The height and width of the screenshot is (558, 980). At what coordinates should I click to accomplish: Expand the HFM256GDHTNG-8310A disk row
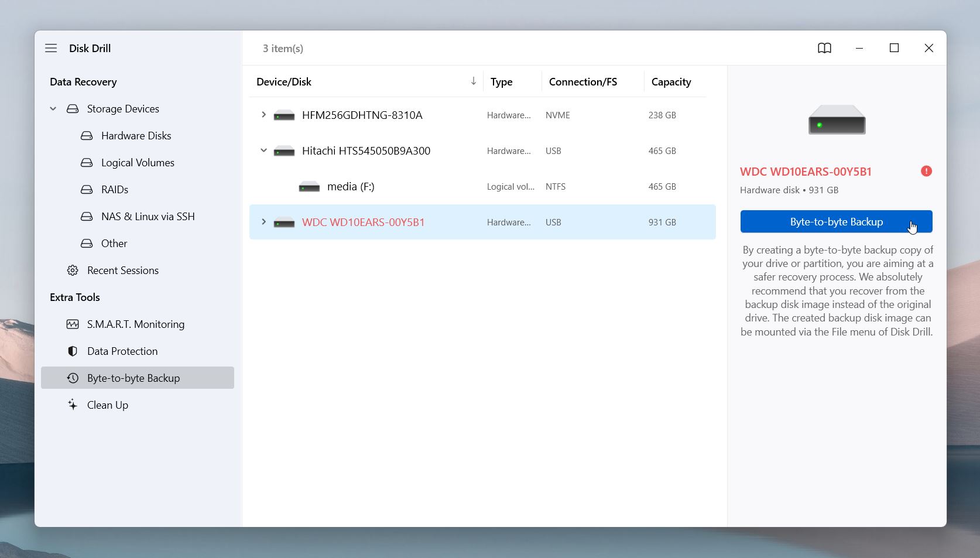pos(263,115)
